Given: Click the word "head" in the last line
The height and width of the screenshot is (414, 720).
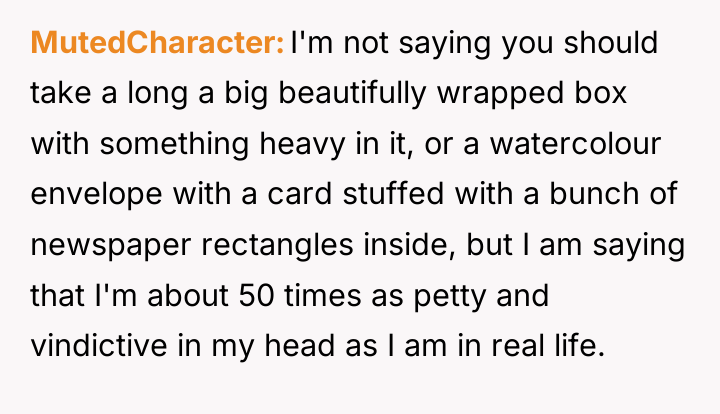Looking at the screenshot, I should 299,346.
